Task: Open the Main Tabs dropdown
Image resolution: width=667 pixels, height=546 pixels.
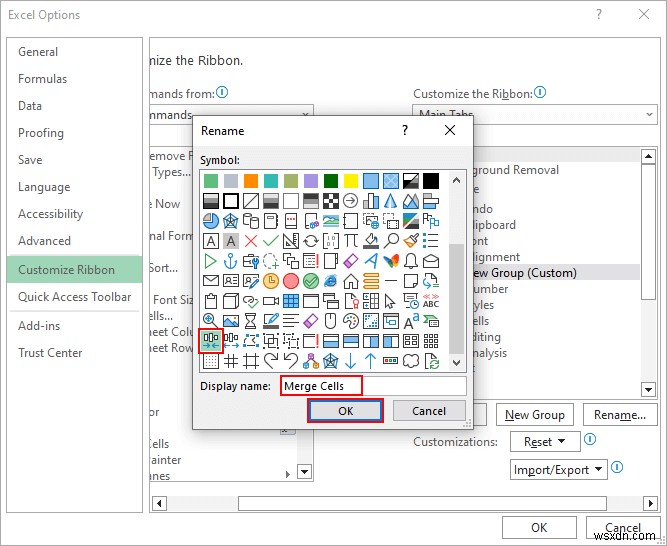Action: tap(535, 114)
